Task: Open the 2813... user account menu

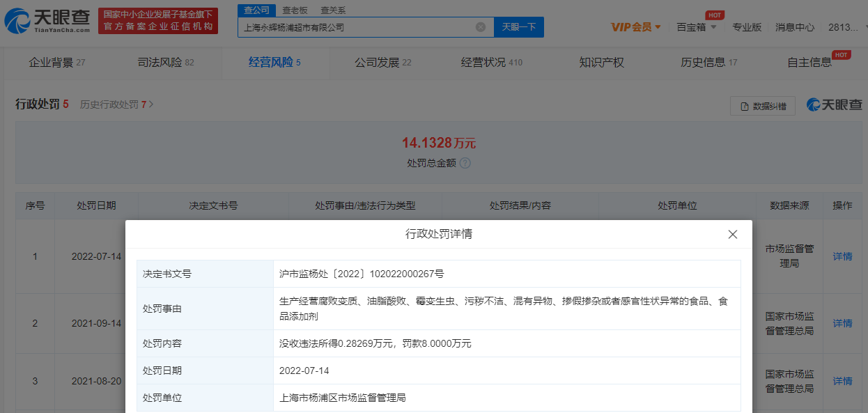Action: pyautogui.click(x=844, y=27)
